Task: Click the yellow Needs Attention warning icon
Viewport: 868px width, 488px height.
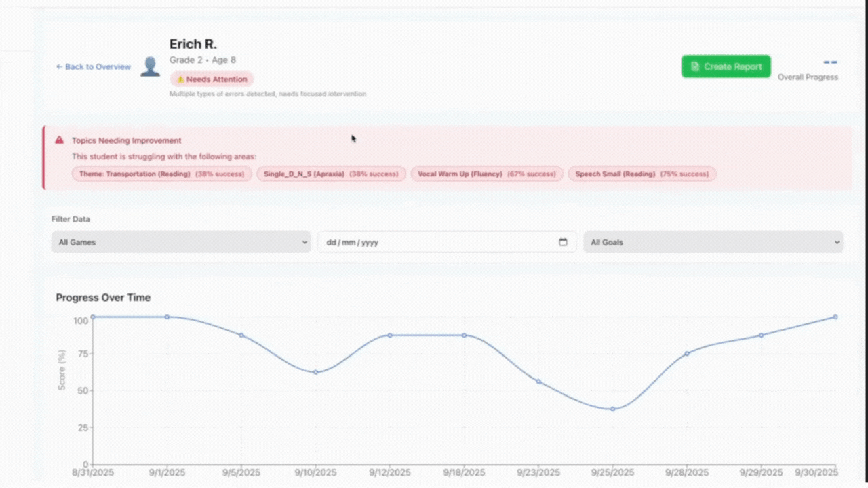Action: (x=180, y=79)
